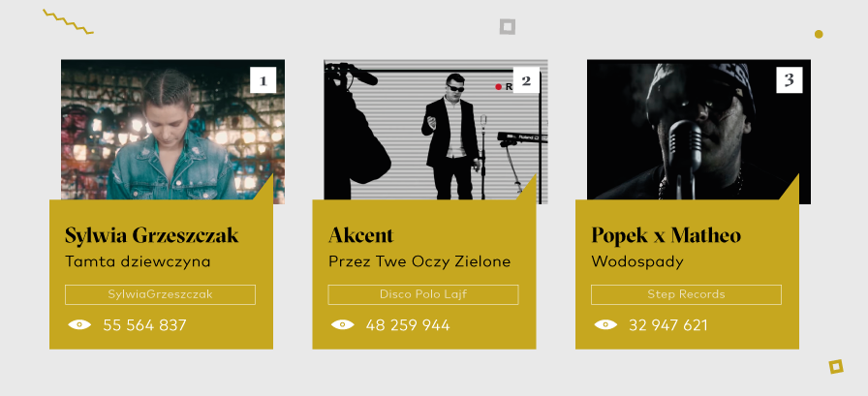Click the yellow zigzag decoration icon
This screenshot has height=396, width=868.
pos(68,21)
